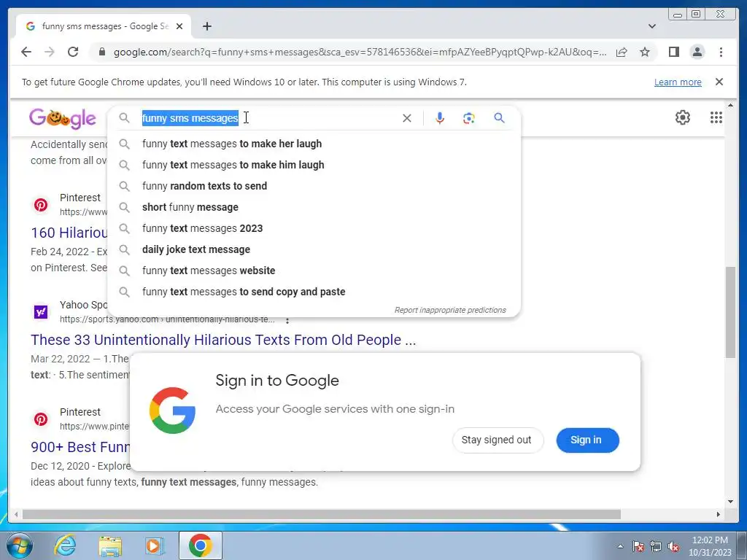This screenshot has height=560, width=747.
Task: Reload the current page
Action: [73, 52]
